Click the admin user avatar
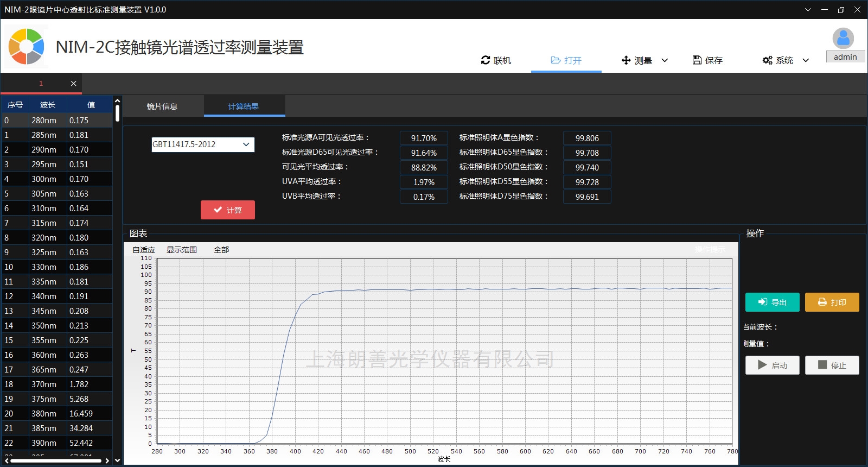 [x=843, y=38]
